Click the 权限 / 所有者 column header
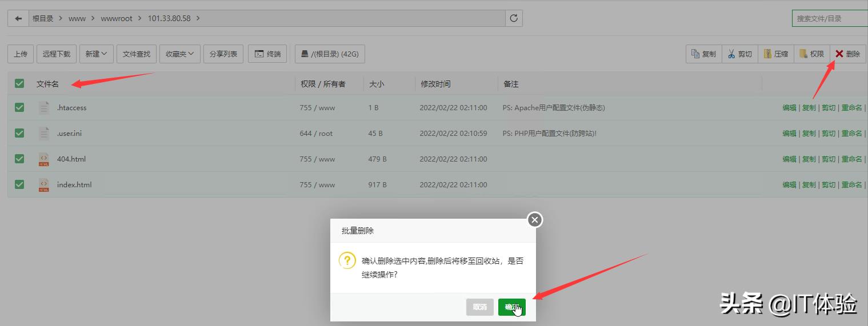The image size is (868, 326). click(x=323, y=84)
